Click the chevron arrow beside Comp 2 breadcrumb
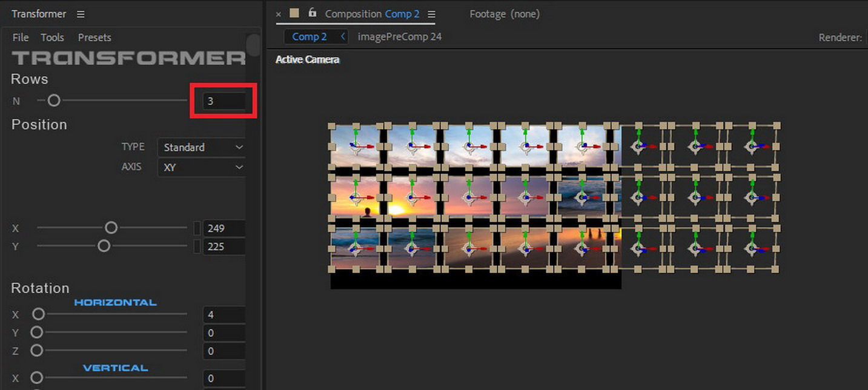Image resolution: width=868 pixels, height=390 pixels. tap(343, 37)
